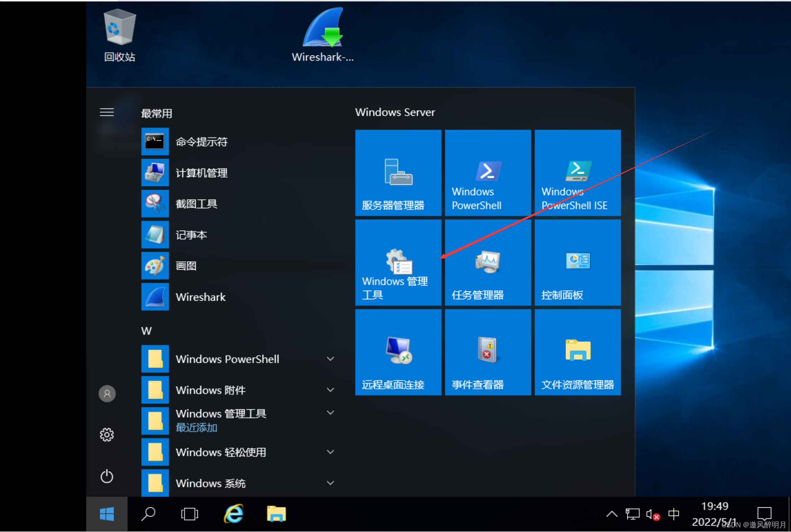Open the Windows 管理工具 tile
Screen dimensions: 791x532
(x=398, y=263)
